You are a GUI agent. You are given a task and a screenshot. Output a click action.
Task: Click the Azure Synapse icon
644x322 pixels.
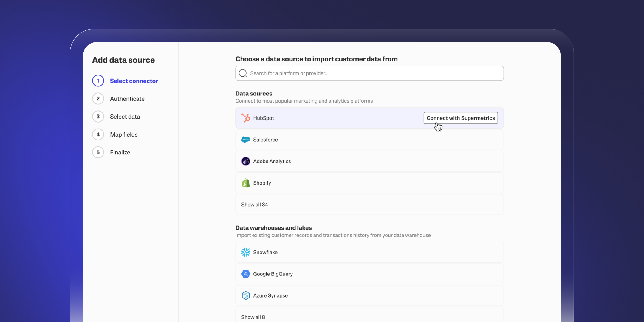pos(246,295)
